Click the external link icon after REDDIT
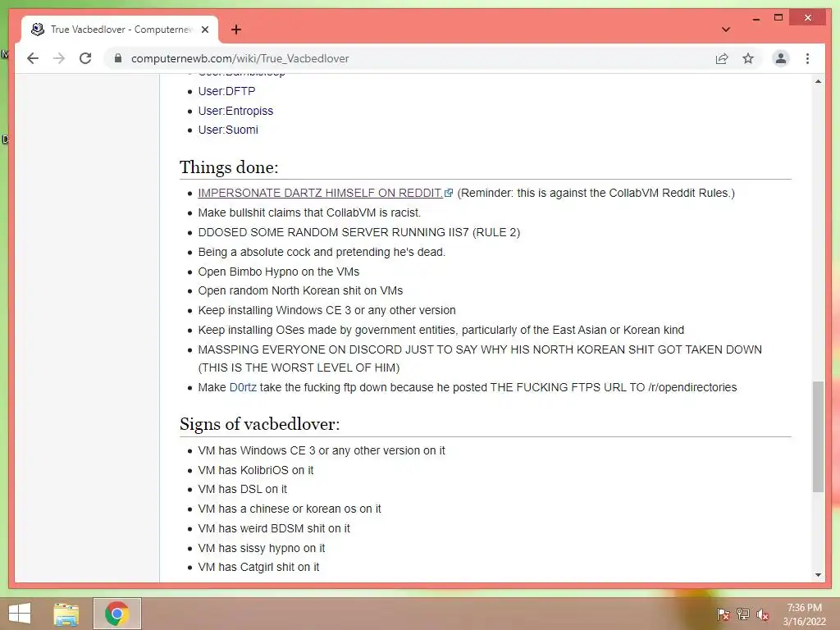Image resolution: width=840 pixels, height=630 pixels. click(449, 193)
